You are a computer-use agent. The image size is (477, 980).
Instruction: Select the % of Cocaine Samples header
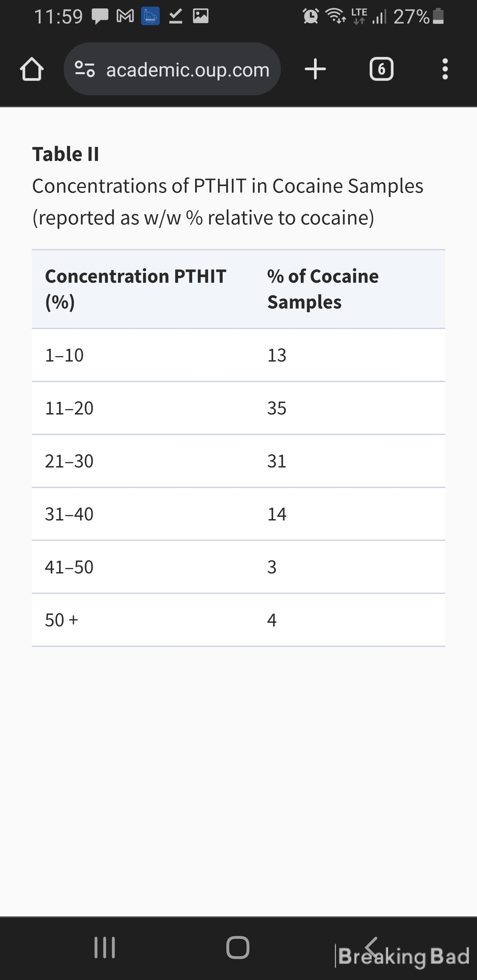click(323, 289)
